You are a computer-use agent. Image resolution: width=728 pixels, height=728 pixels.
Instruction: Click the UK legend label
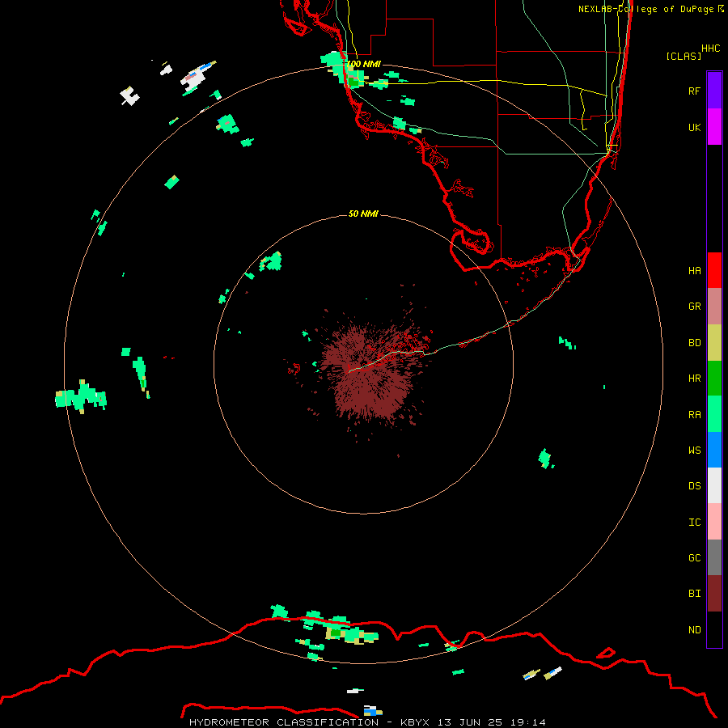pos(694,127)
